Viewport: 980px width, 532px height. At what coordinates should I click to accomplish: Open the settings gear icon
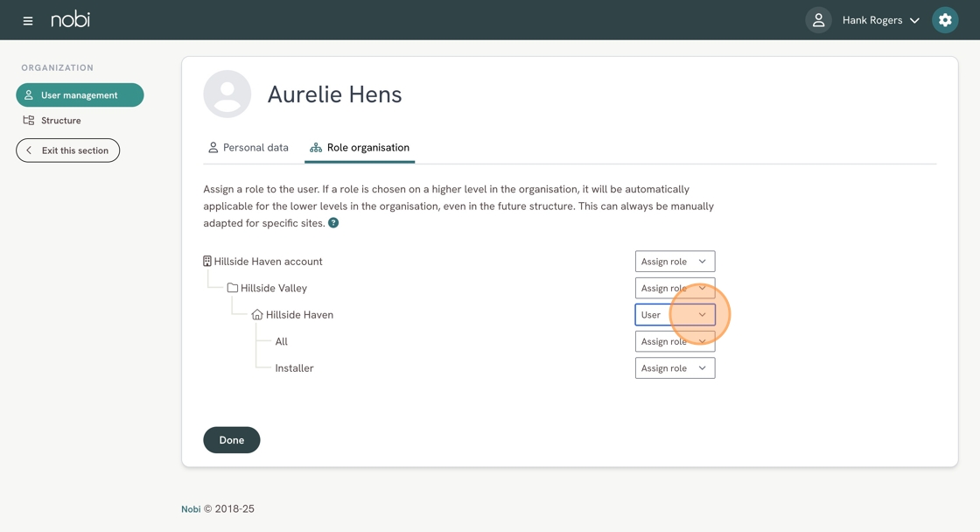(945, 20)
